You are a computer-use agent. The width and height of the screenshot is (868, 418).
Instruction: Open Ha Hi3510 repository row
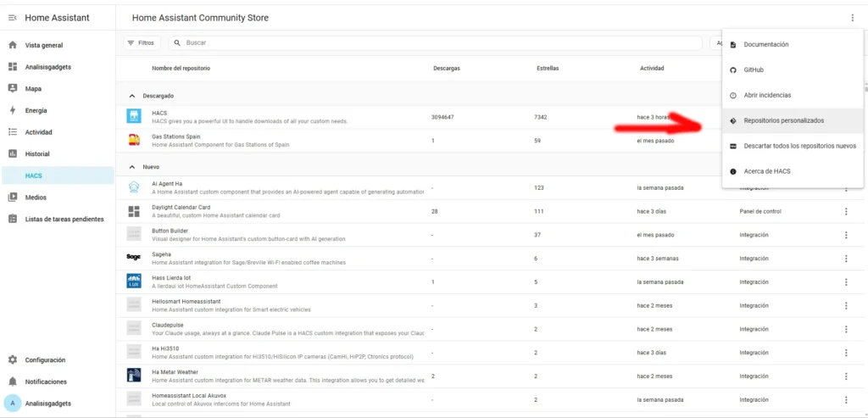[x=491, y=353]
